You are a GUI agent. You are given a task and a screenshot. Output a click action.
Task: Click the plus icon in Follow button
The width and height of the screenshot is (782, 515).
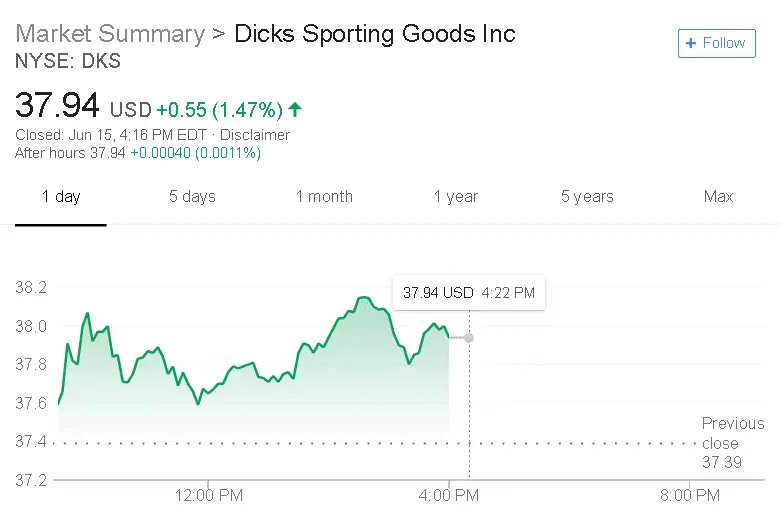(691, 44)
